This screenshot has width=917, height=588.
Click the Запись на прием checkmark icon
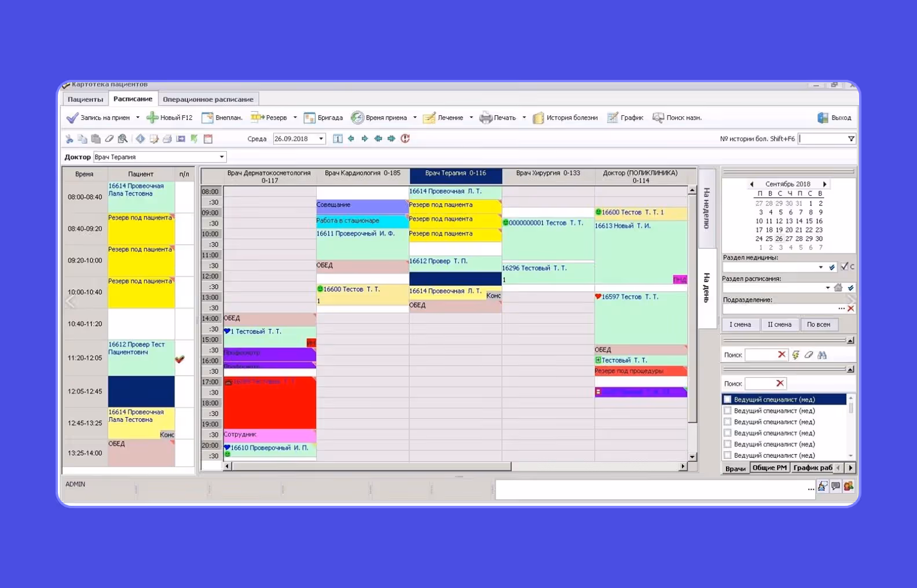click(x=72, y=117)
